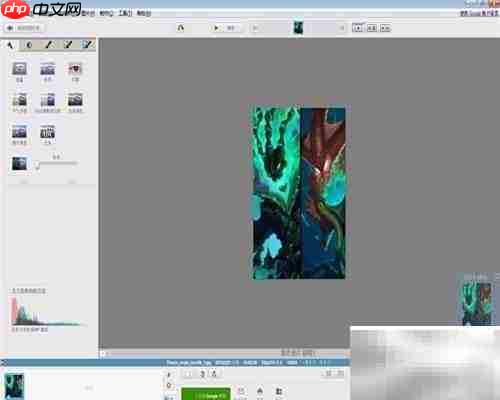Adjust the Fill Light slider
This screenshot has height=400, width=500.
click(57, 164)
